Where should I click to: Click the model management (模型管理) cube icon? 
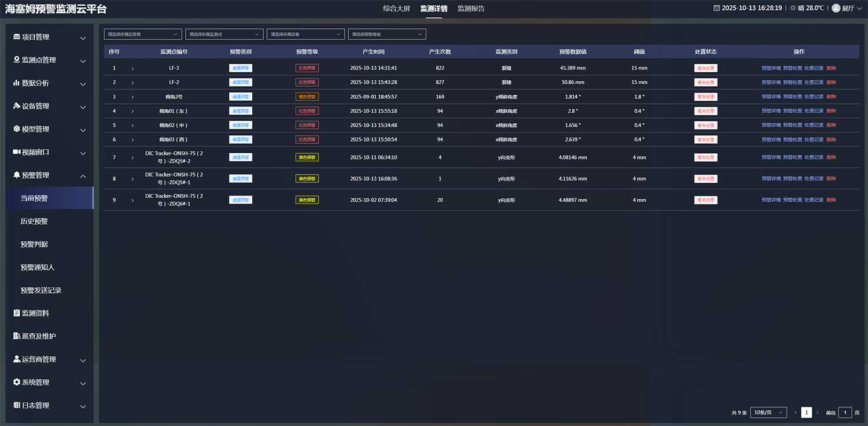coord(16,129)
